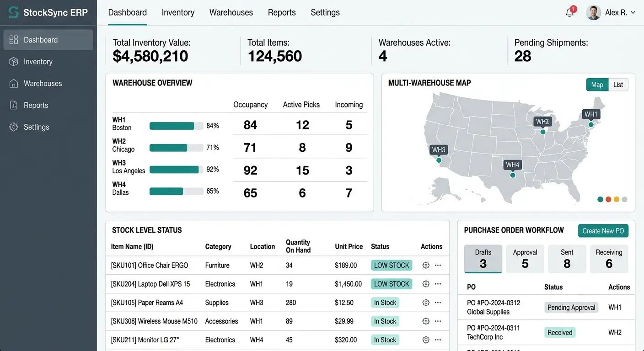Click green legend dot on map
The width and height of the screenshot is (644, 351).
601,199
